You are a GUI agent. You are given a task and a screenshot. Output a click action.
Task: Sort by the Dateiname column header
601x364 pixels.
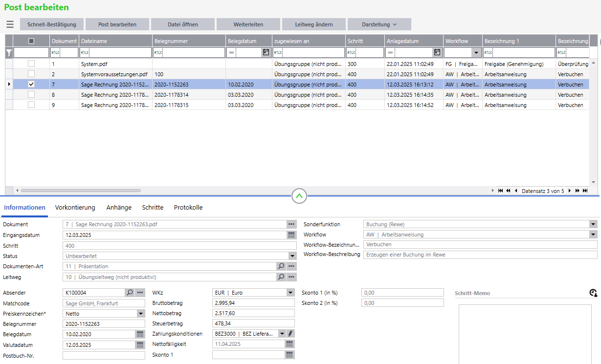click(115, 41)
